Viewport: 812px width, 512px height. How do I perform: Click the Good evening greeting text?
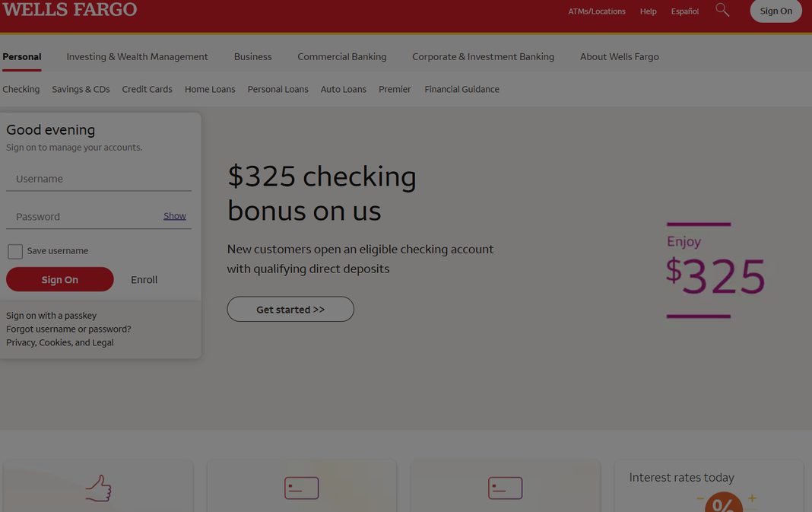pos(51,129)
